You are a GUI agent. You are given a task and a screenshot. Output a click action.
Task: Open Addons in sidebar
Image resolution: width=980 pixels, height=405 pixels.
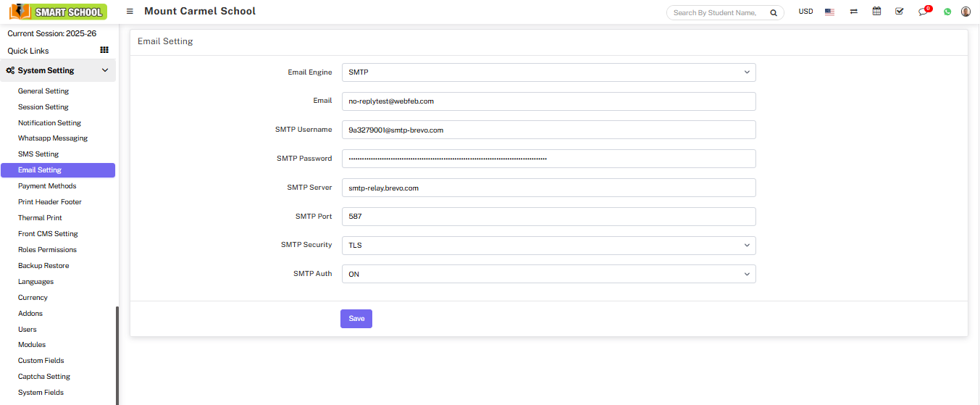(30, 314)
